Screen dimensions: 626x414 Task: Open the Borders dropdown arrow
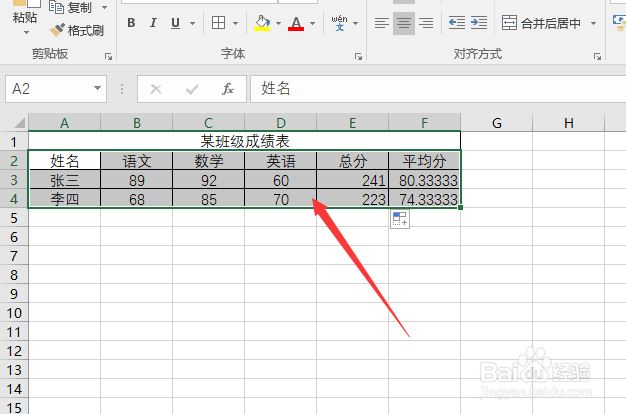236,23
